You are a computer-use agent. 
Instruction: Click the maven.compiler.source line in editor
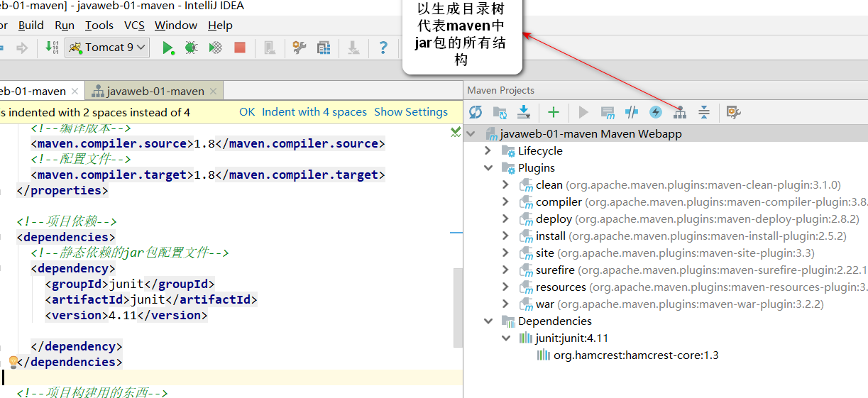[207, 143]
